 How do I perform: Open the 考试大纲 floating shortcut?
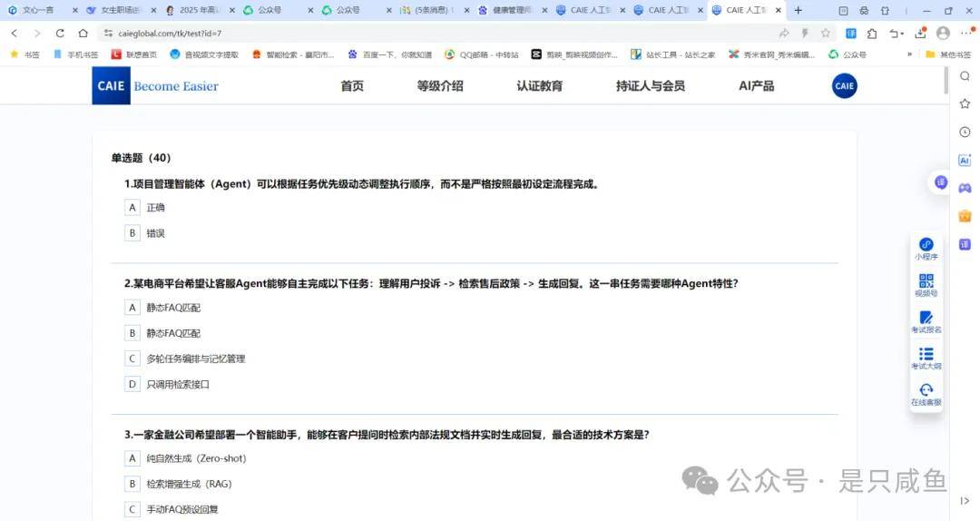pos(926,358)
